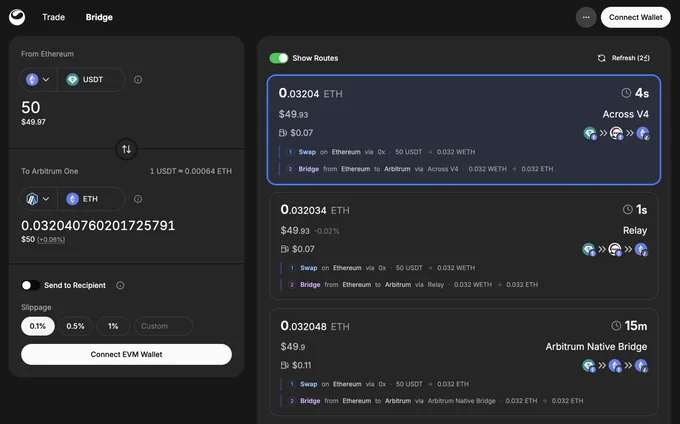
Task: Select 0.5% slippage option
Action: (75, 326)
